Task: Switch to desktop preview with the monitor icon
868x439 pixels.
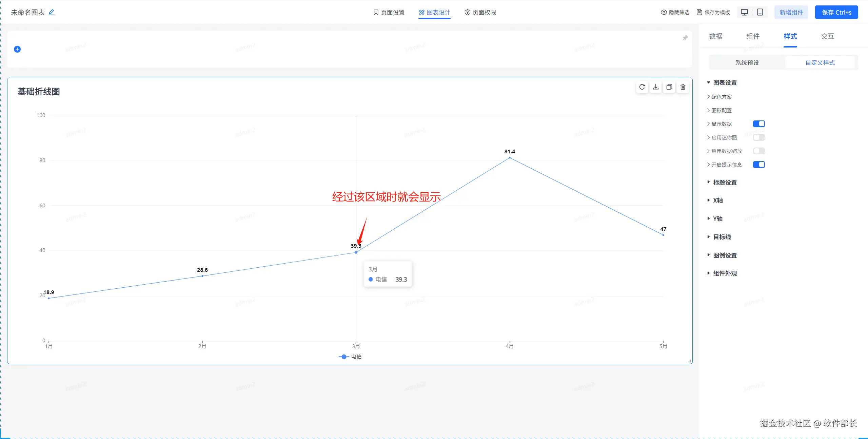Action: (x=744, y=13)
